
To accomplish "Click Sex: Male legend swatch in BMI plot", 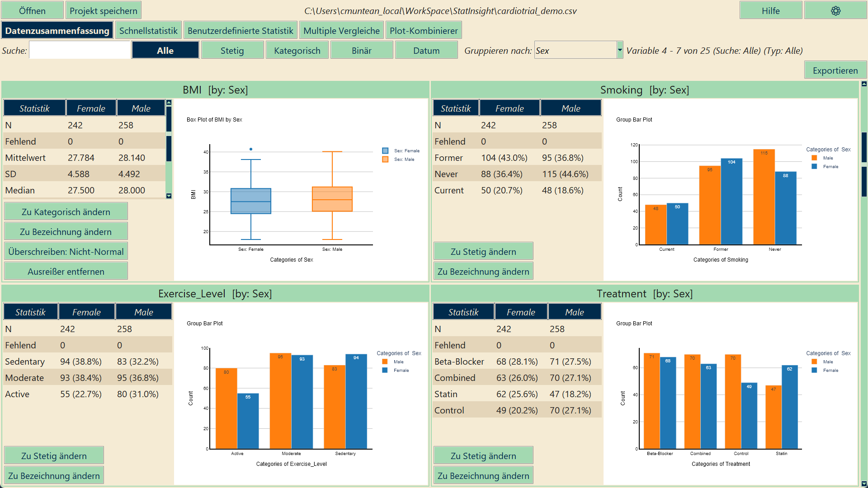I will click(385, 159).
